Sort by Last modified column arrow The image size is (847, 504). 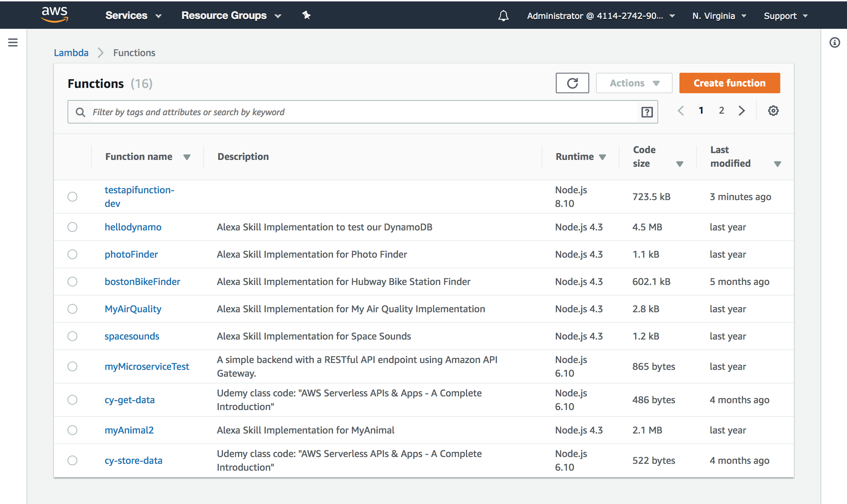click(777, 164)
